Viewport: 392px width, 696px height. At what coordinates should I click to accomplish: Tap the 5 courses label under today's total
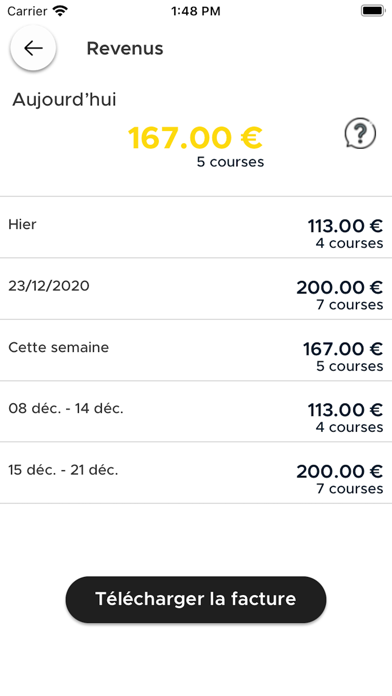pyautogui.click(x=230, y=162)
